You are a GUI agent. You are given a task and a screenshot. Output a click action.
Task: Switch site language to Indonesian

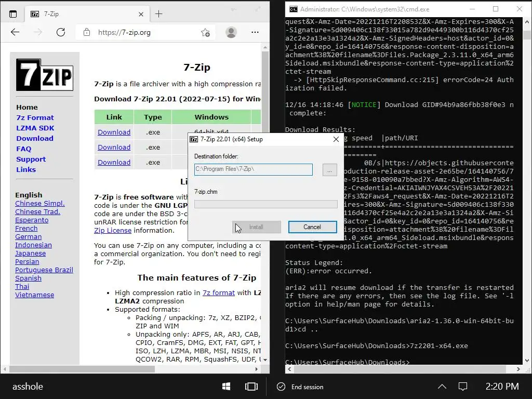(x=34, y=245)
